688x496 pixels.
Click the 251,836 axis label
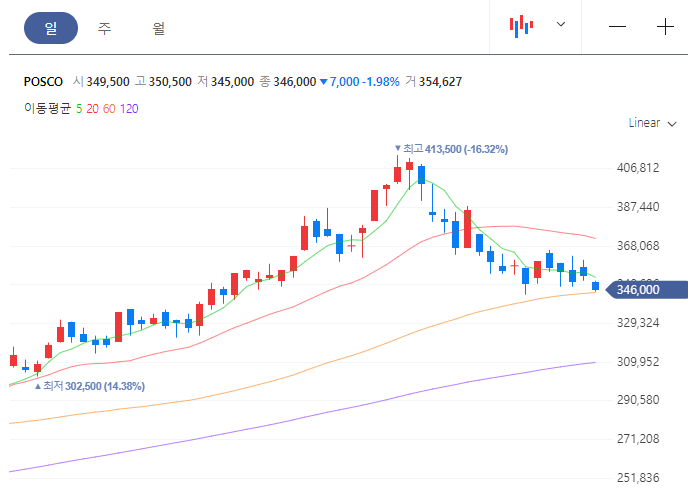[638, 478]
